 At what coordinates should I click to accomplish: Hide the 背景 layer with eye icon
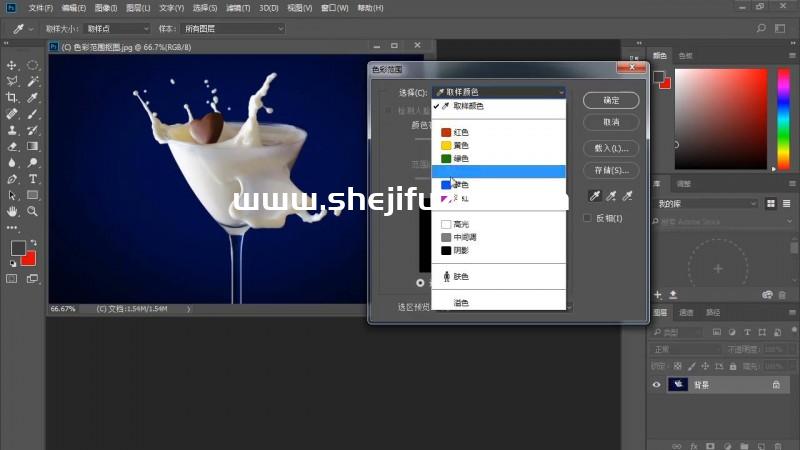657,385
